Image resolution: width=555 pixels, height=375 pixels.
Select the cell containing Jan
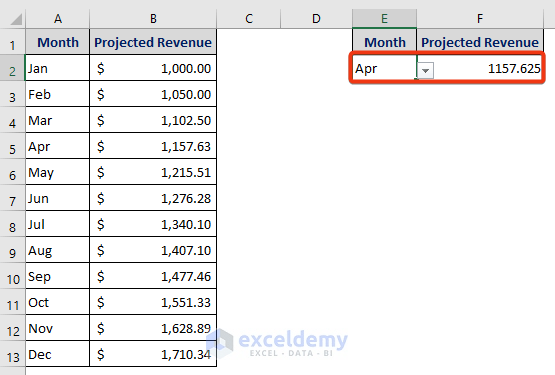pyautogui.click(x=58, y=68)
